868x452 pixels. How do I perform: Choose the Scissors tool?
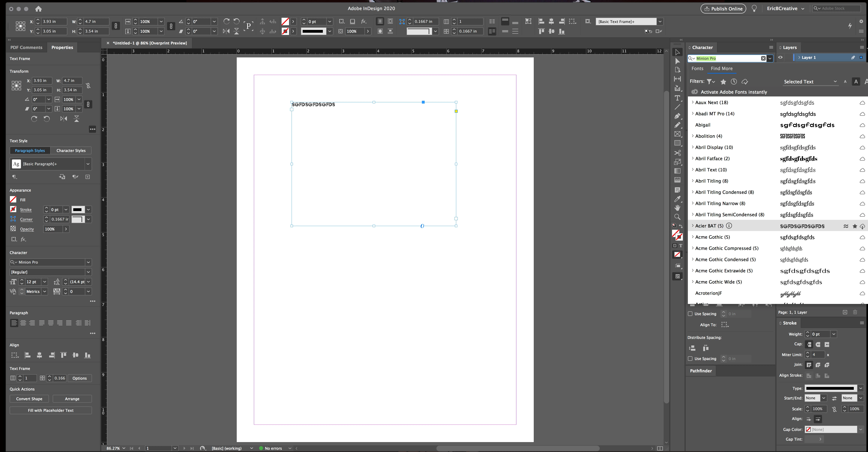tap(677, 153)
